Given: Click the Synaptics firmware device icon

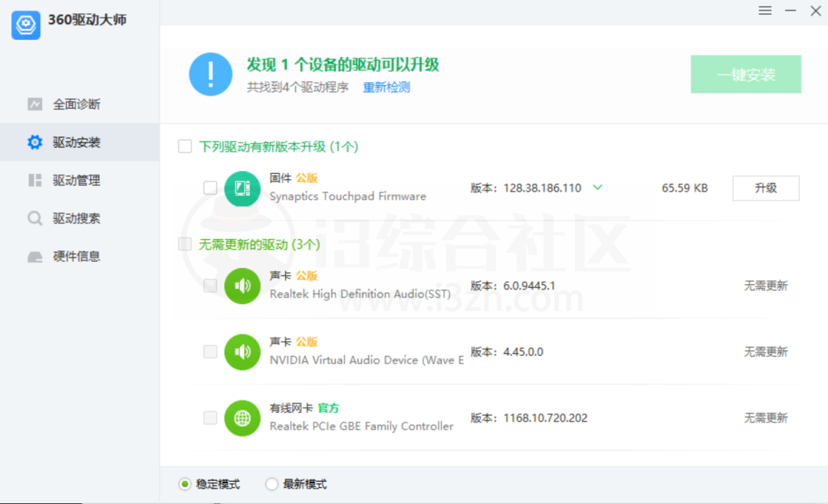Looking at the screenshot, I should pyautogui.click(x=242, y=188).
